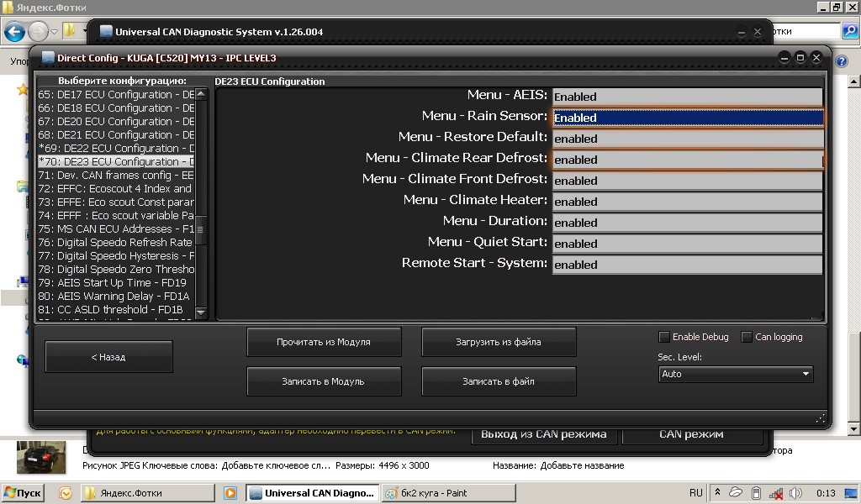The height and width of the screenshot is (504, 861).
Task: Select 67: DE20 ECU Configuration in list
Action: click(x=116, y=121)
